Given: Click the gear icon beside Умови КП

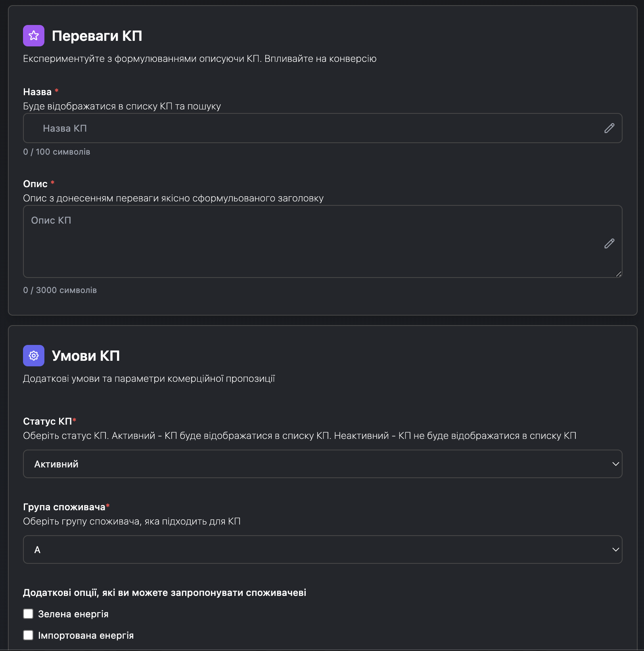Looking at the screenshot, I should (34, 356).
